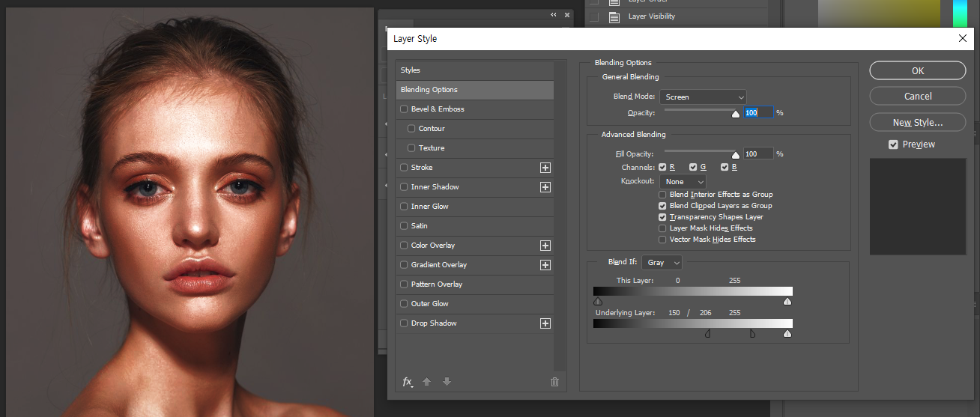Close the small panel behind dialog with X
Image resolution: width=980 pixels, height=417 pixels.
point(567,15)
